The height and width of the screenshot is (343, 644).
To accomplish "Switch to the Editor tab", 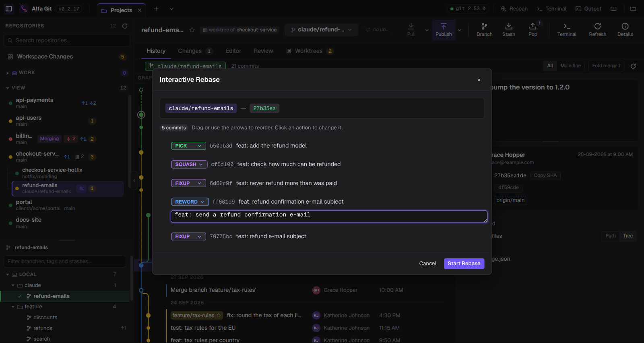I will pyautogui.click(x=233, y=51).
